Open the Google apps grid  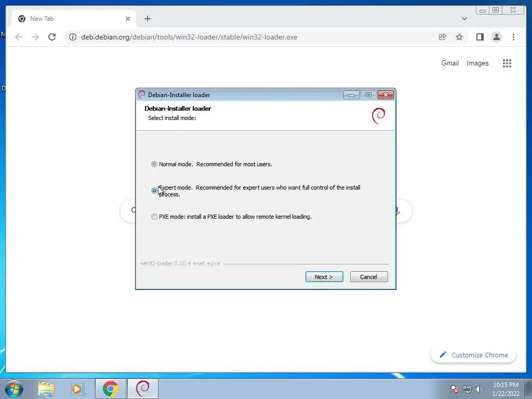pos(507,63)
